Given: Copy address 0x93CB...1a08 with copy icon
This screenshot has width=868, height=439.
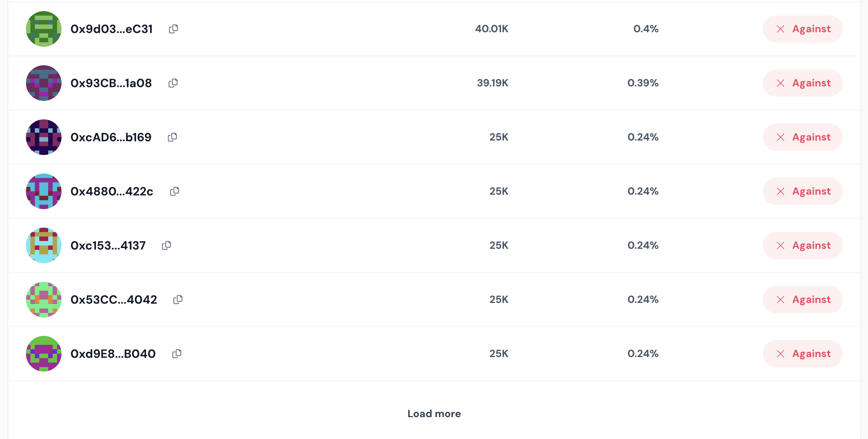Looking at the screenshot, I should pyautogui.click(x=173, y=83).
